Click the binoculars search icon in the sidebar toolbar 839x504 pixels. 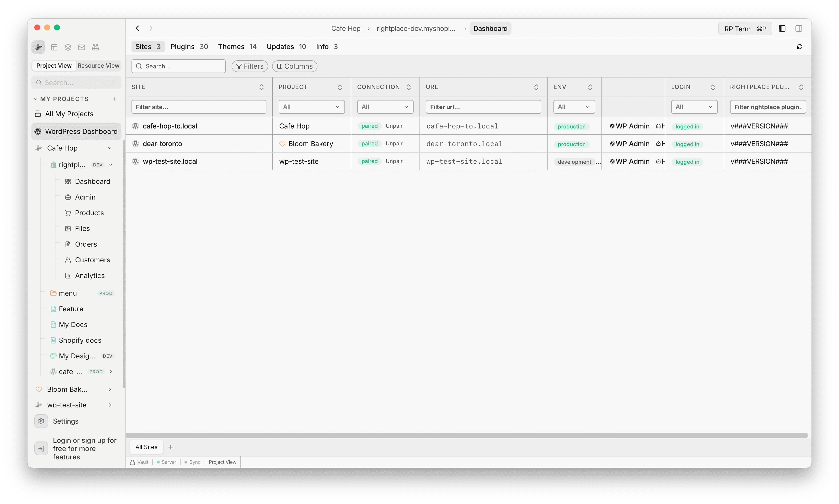tap(95, 47)
